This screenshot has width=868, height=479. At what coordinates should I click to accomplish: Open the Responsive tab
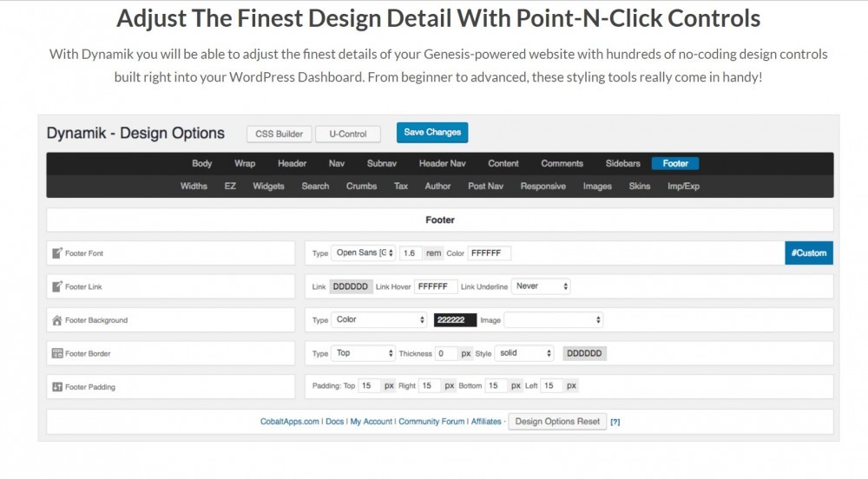click(543, 187)
